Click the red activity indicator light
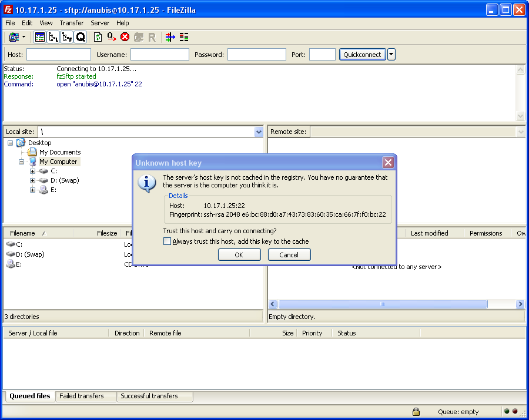Viewport: 529px width, 420px height. (515, 411)
